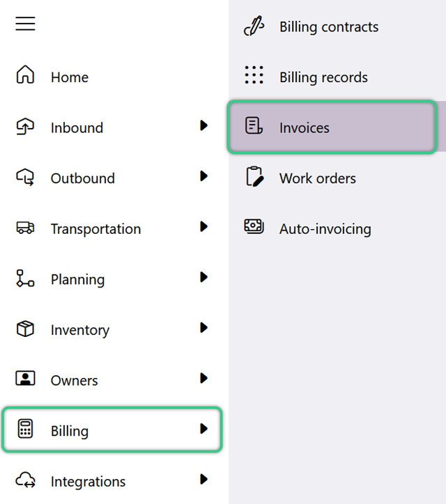Click the Billing calculator icon
Screen dimensions: 446x504
[25, 428]
